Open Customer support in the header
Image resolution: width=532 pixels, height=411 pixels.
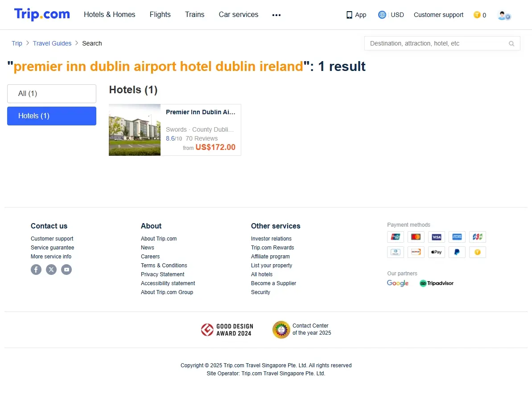coord(438,15)
